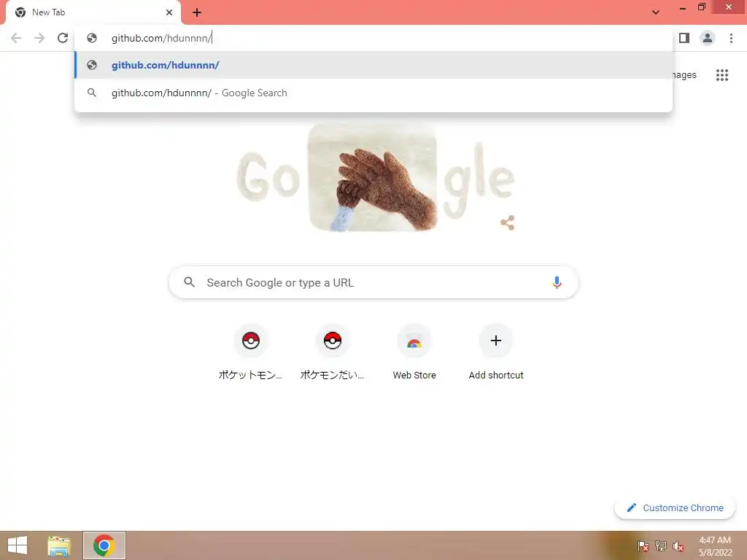The image size is (747, 560).
Task: Start voice search with microphone icon
Action: pyautogui.click(x=557, y=282)
